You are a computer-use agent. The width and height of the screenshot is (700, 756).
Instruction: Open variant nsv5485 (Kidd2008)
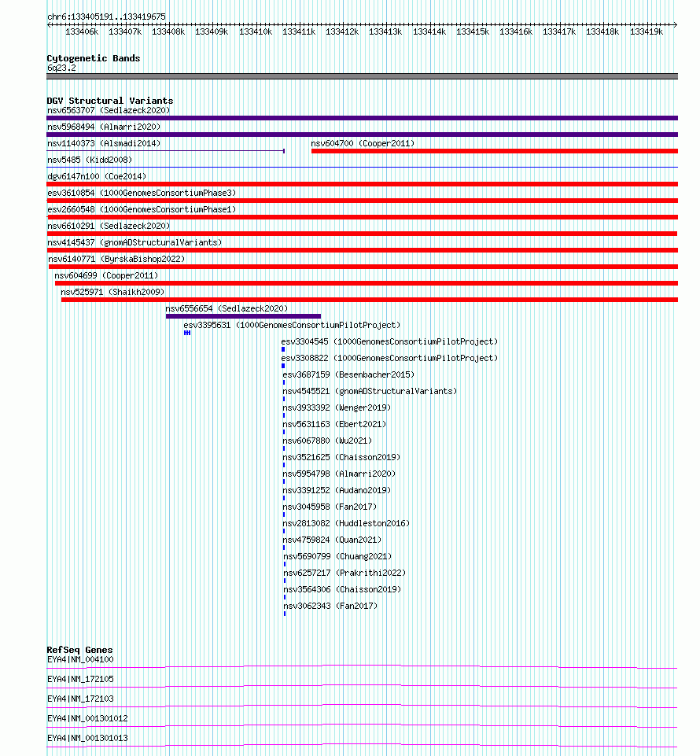[90, 160]
